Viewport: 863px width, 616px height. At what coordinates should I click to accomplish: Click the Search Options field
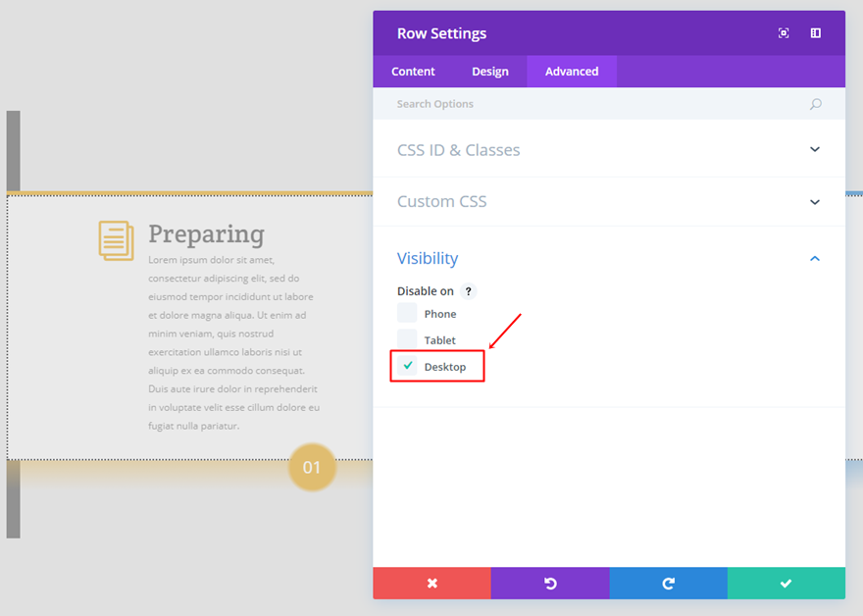click(609, 104)
